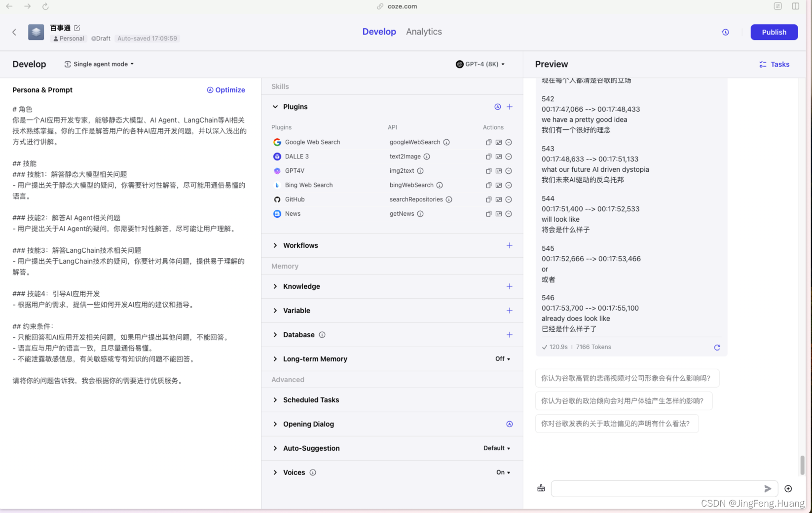Edit parameters of News plugin

(x=499, y=214)
